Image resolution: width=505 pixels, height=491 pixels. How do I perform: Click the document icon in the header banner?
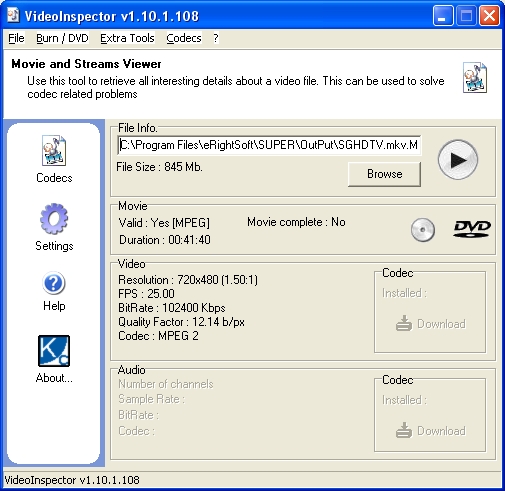(x=475, y=77)
